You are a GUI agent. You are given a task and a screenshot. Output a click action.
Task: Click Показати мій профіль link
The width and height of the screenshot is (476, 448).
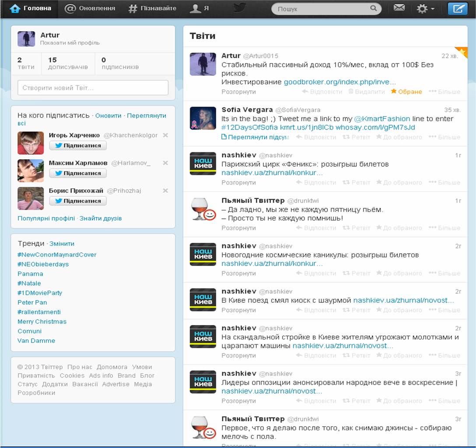(x=70, y=43)
